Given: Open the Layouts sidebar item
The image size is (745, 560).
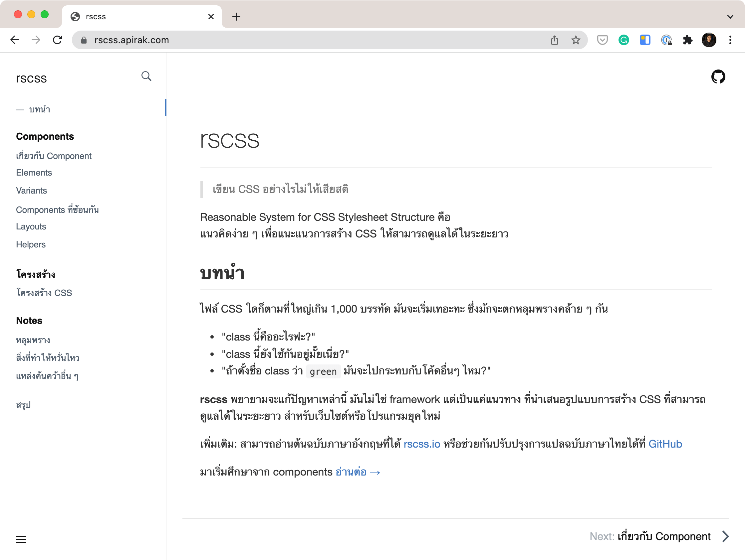Looking at the screenshot, I should click(x=31, y=226).
